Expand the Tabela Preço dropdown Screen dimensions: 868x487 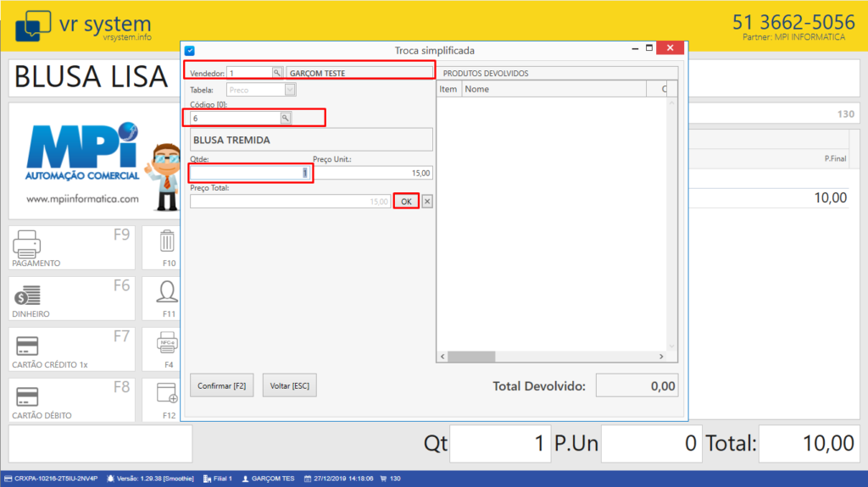pos(288,89)
